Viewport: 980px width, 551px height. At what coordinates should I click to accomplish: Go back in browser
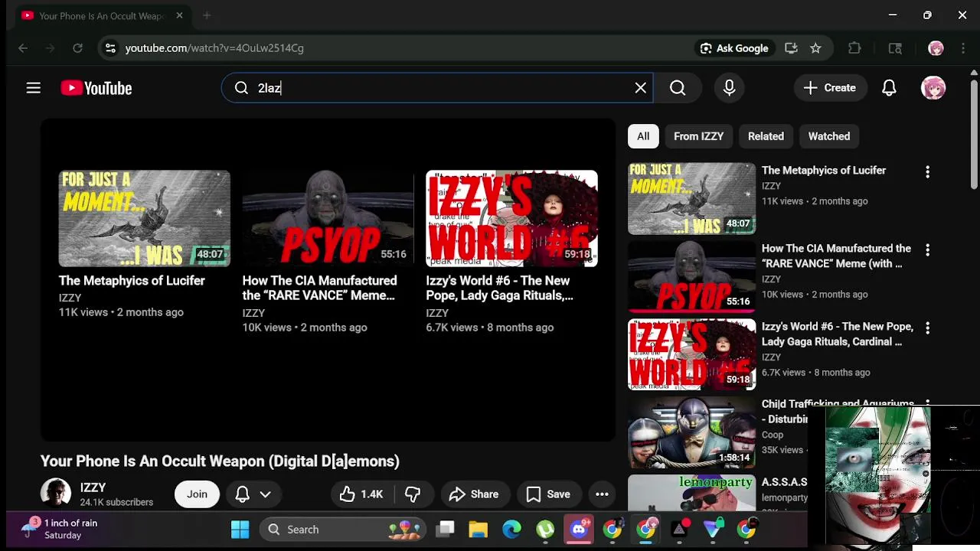(x=23, y=48)
